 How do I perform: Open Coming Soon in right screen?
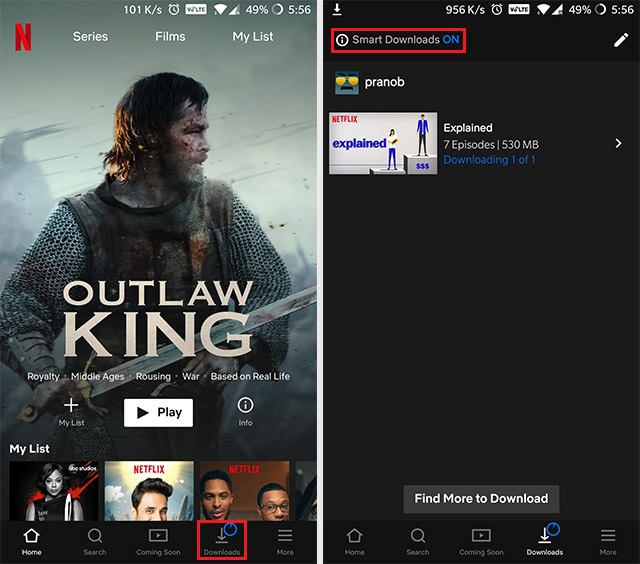coord(481,542)
